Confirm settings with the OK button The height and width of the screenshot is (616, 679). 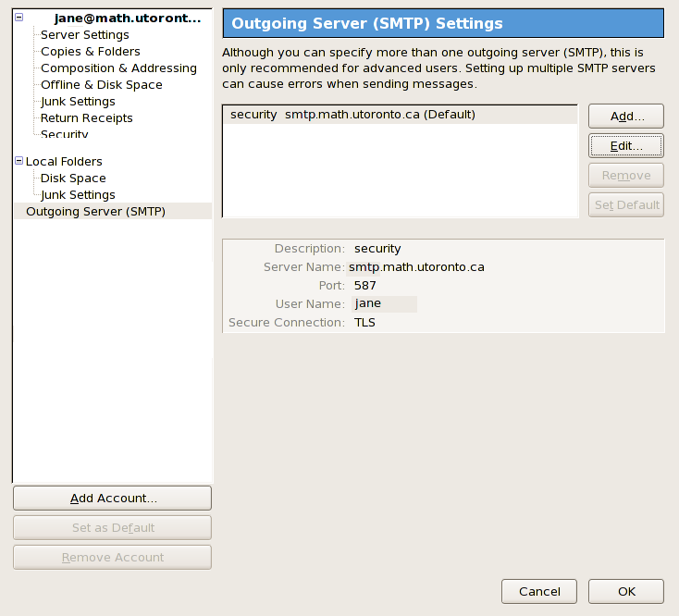(x=626, y=591)
